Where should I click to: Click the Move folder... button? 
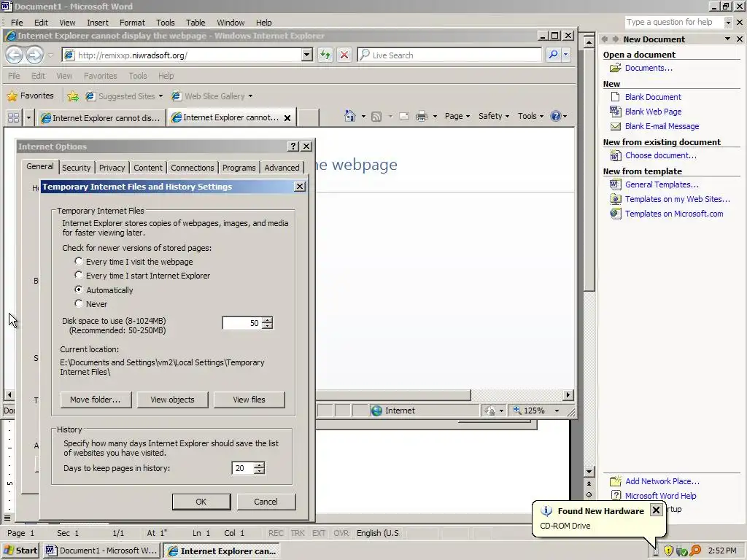pyautogui.click(x=96, y=400)
